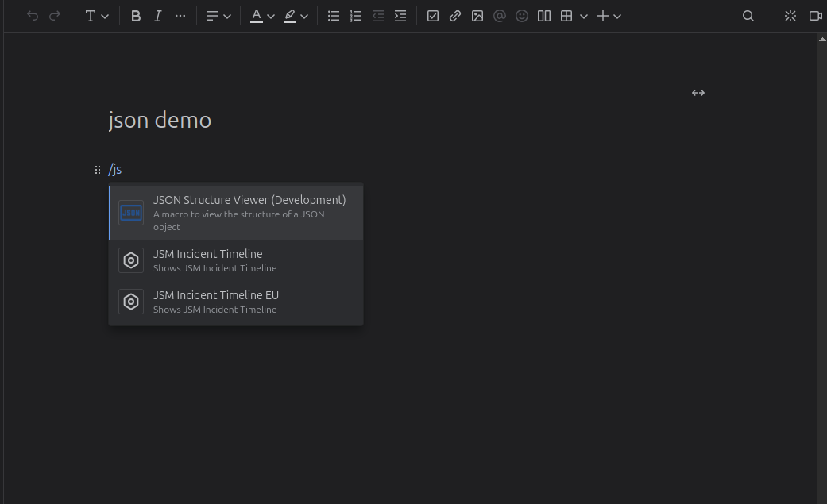
Task: Open the text styles T dropdown
Action: (96, 16)
